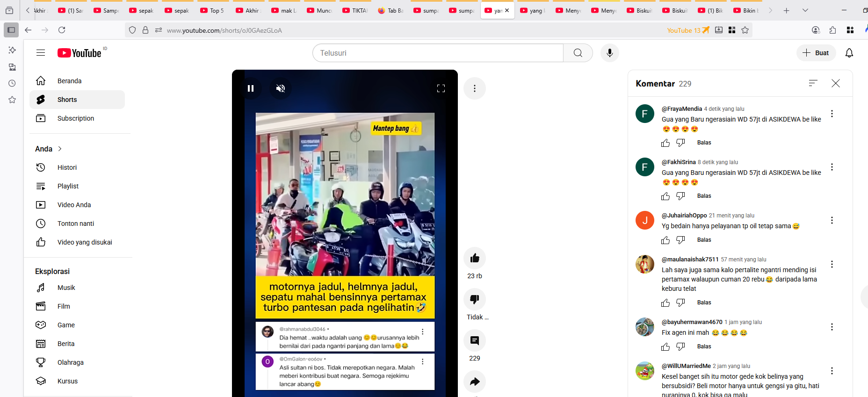Open options menu for @FrayaMendia comment

(832, 114)
